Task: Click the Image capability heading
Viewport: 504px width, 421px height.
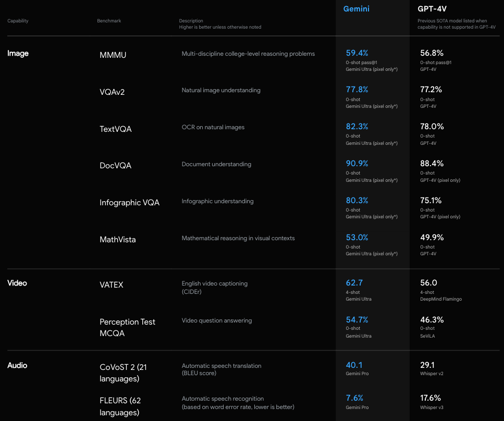Action: point(18,53)
